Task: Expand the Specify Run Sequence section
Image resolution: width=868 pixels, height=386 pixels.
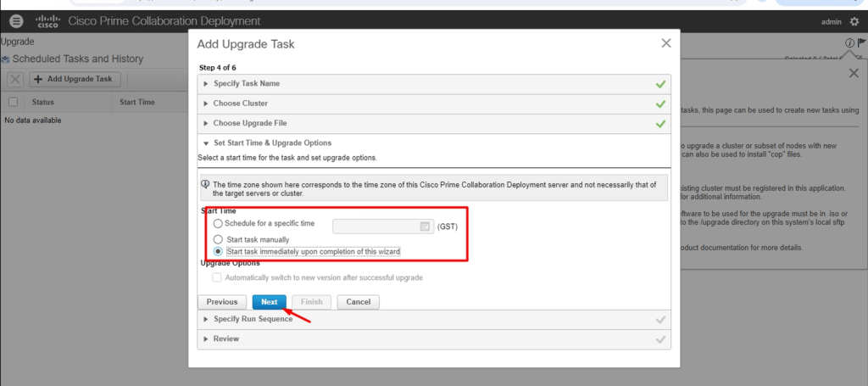Action: pyautogui.click(x=253, y=319)
